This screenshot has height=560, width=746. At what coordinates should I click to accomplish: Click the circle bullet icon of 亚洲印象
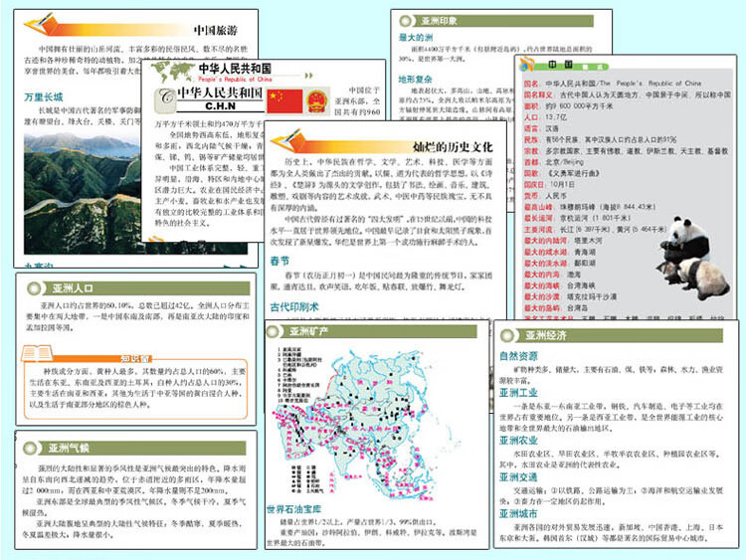(406, 21)
